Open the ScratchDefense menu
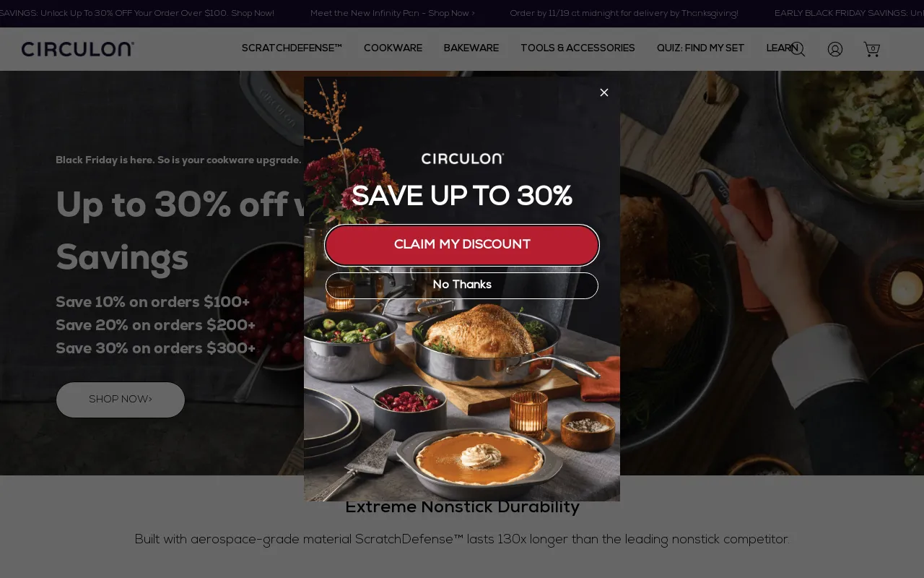Viewport: 924px width, 578px height. point(292,48)
